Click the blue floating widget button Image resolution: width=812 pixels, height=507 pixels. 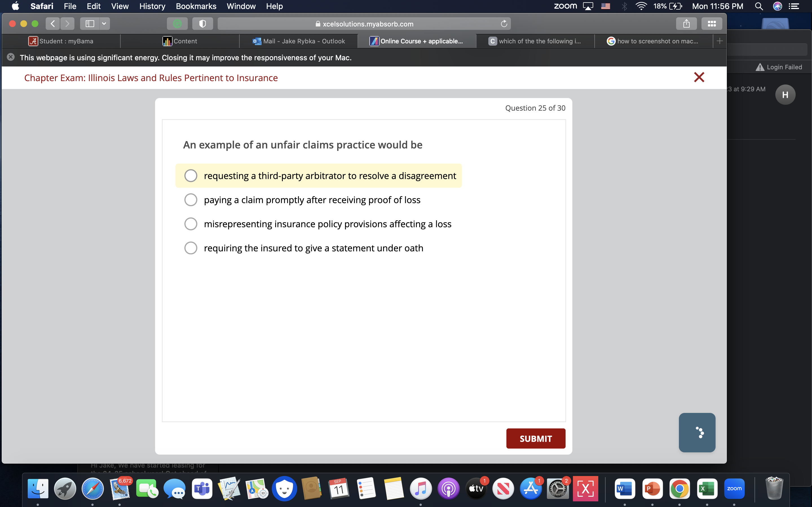point(697,432)
